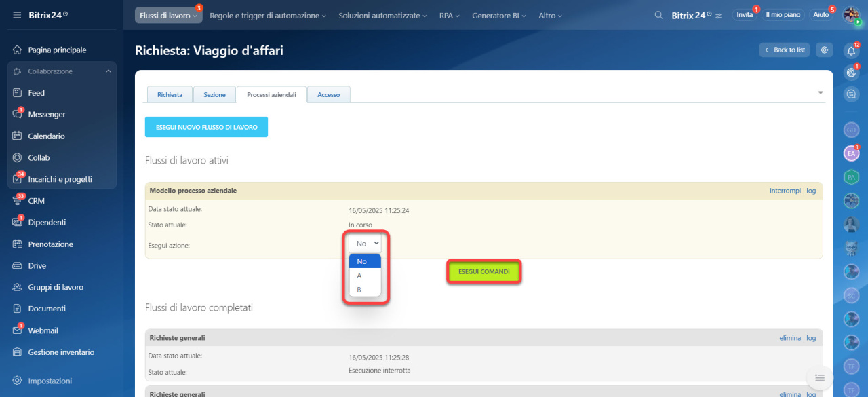Viewport: 868px width, 397px height.
Task: Choose option B in the dropdown list
Action: (x=365, y=290)
